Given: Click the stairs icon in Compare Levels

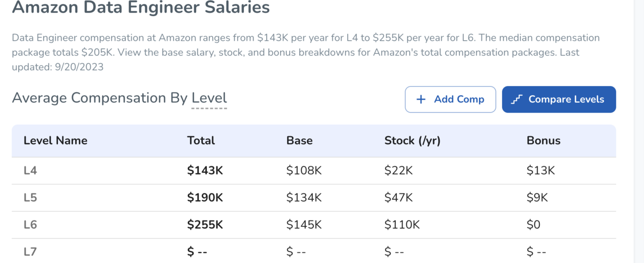Looking at the screenshot, I should point(516,100).
